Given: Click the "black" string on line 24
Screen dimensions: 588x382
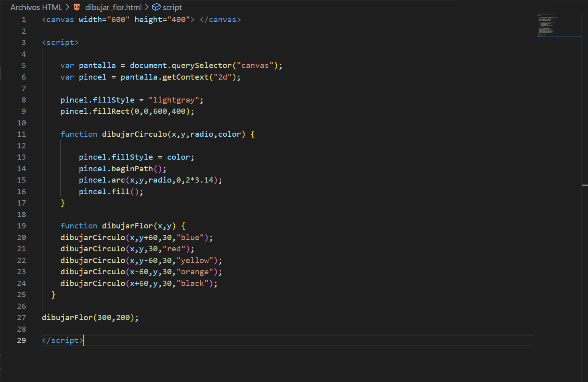Looking at the screenshot, I should pyautogui.click(x=192, y=283).
